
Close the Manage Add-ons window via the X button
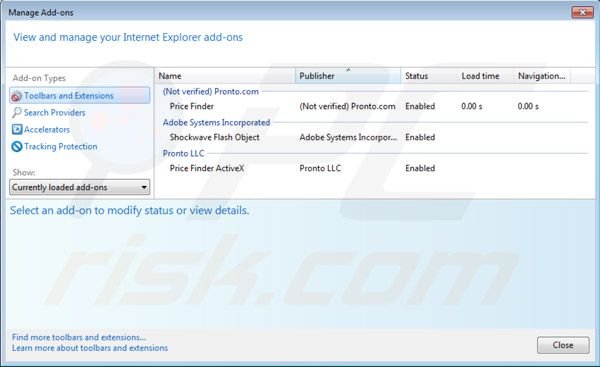(x=582, y=13)
